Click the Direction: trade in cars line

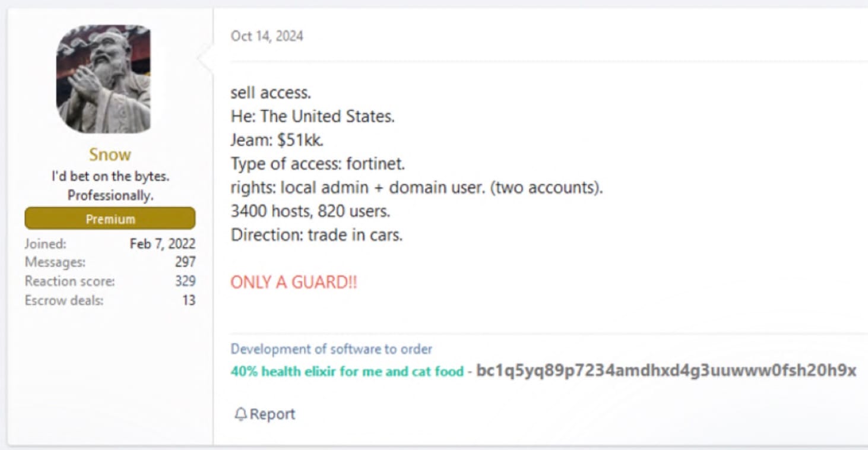(316, 234)
